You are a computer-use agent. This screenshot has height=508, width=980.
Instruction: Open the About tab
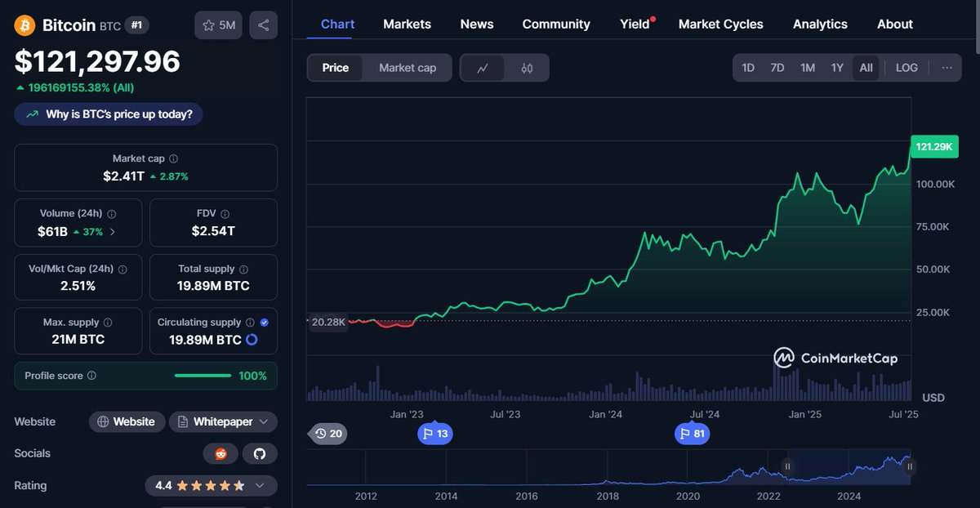pyautogui.click(x=895, y=25)
